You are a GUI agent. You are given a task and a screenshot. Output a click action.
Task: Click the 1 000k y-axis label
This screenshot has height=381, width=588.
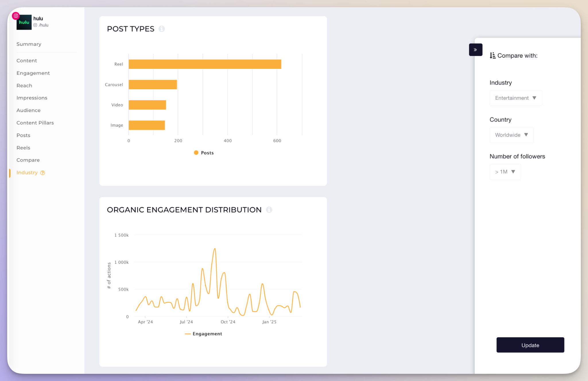click(x=121, y=262)
